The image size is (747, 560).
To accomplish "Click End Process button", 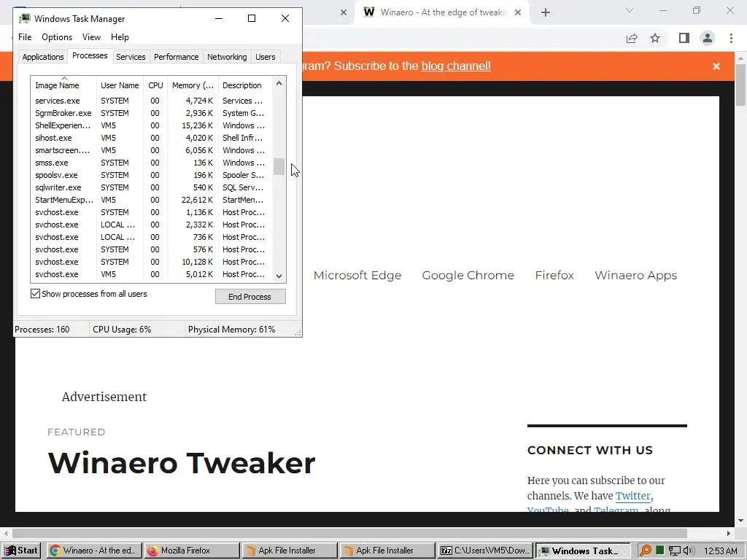I will 250,297.
